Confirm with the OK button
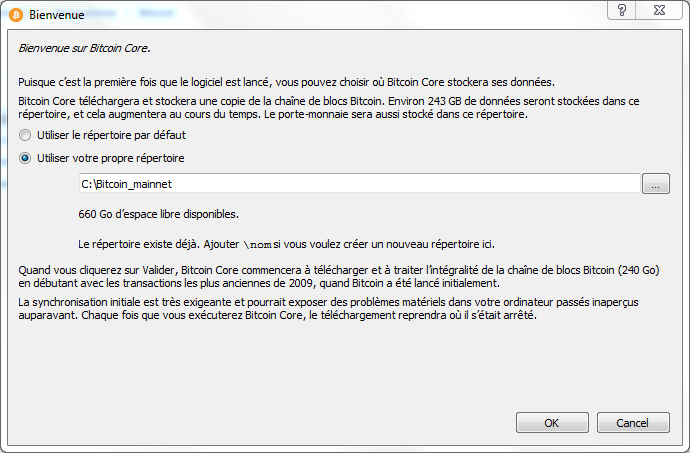 [552, 423]
